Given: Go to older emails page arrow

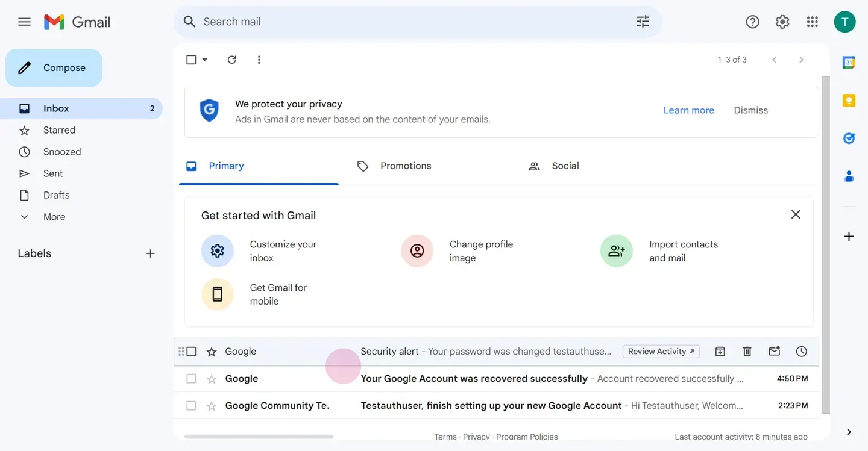Looking at the screenshot, I should pyautogui.click(x=801, y=60).
